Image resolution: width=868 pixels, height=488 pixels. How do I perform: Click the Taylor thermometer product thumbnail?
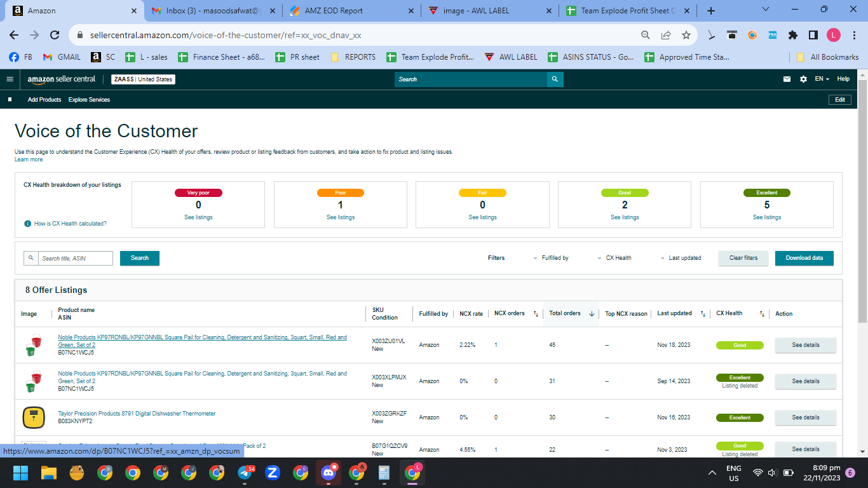[x=33, y=417]
